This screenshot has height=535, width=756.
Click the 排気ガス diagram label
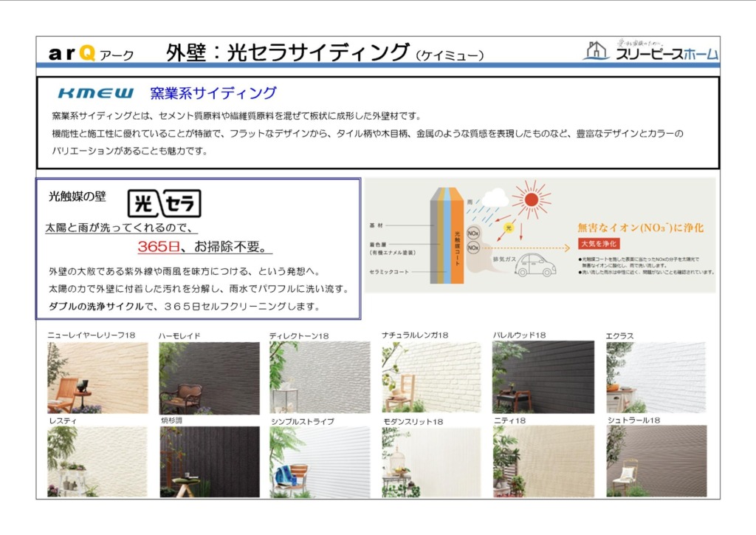coord(504,259)
